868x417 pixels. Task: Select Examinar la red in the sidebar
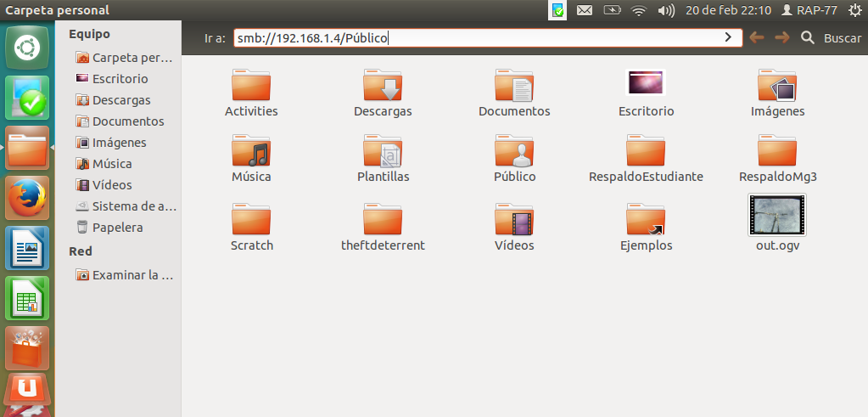click(x=124, y=274)
